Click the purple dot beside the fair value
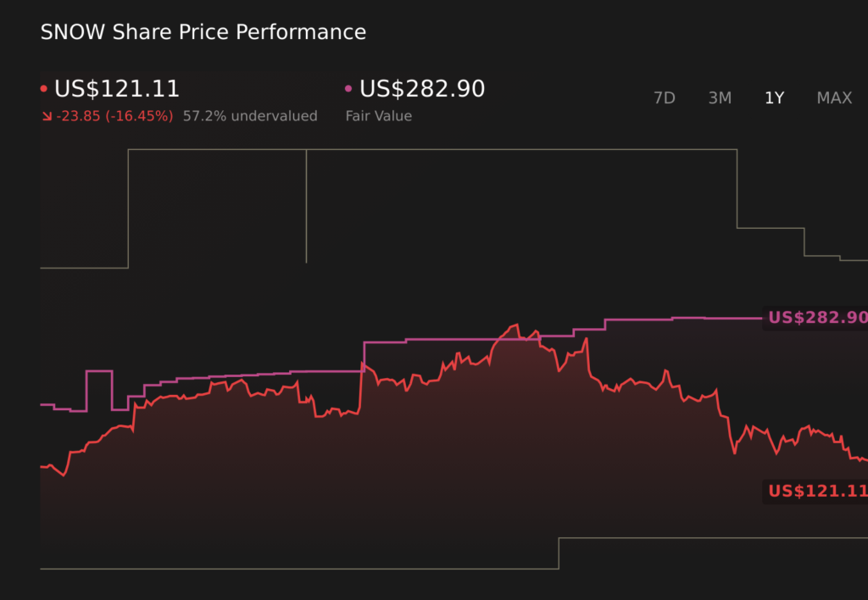This screenshot has height=600, width=868. pos(348,89)
